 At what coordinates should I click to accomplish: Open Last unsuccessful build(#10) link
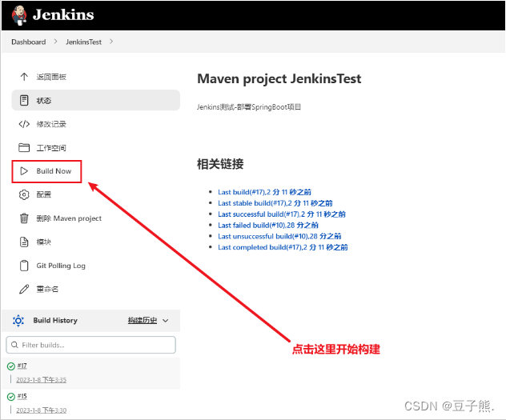[279, 236]
